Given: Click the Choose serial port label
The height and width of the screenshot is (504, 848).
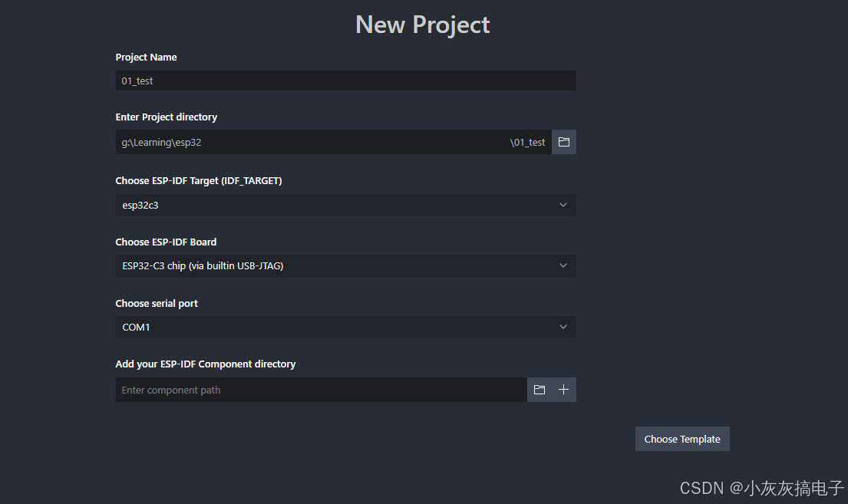Looking at the screenshot, I should tap(157, 303).
